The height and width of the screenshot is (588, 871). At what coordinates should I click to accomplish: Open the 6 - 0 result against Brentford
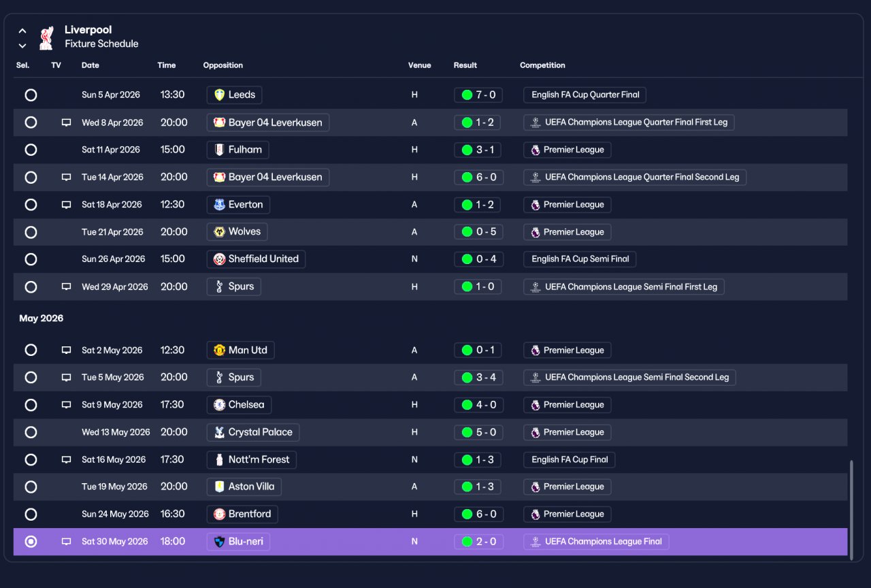coord(478,514)
